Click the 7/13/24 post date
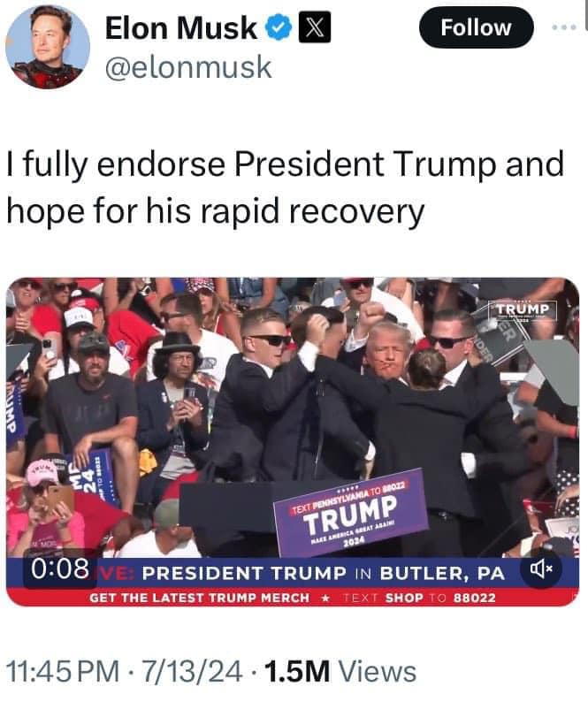 pos(192,672)
